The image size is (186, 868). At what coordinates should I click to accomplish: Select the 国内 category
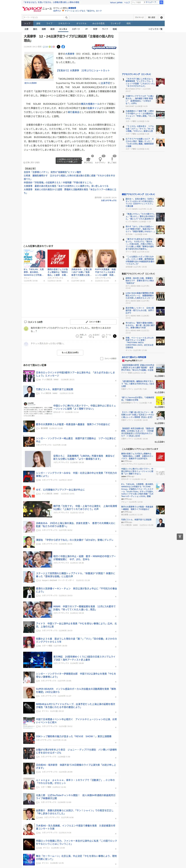(35, 29)
